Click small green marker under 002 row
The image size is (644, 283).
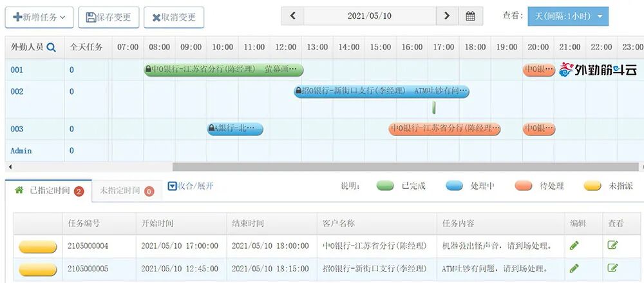point(434,108)
